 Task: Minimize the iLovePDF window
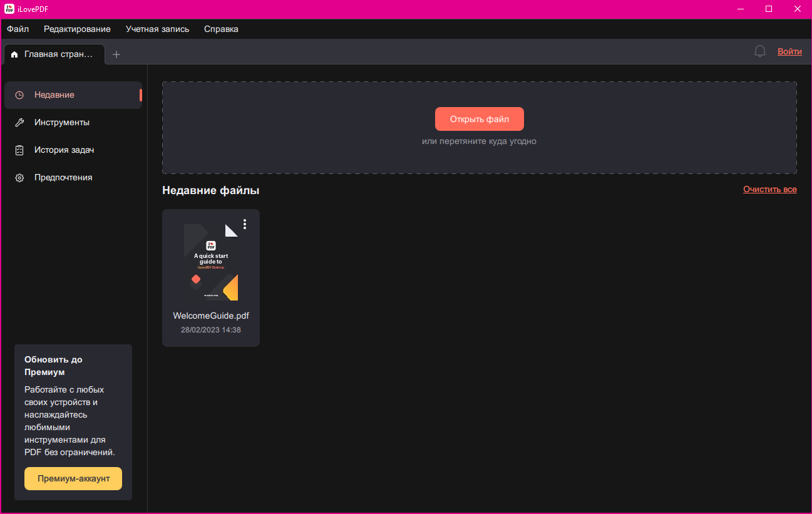(741, 9)
